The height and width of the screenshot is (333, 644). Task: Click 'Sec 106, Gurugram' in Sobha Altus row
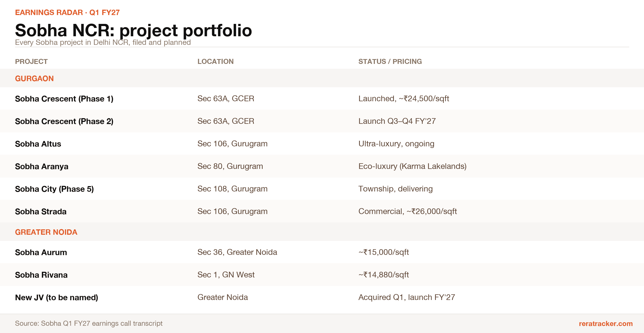(232, 144)
